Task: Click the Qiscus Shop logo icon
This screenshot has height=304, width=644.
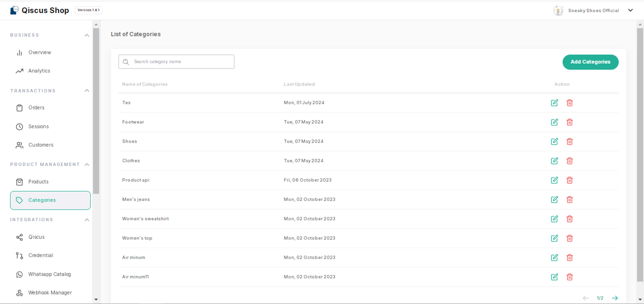Action: point(14,10)
